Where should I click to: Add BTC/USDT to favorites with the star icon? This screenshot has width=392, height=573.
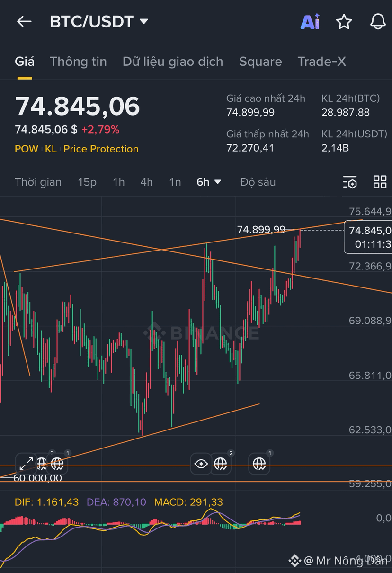coord(344,22)
